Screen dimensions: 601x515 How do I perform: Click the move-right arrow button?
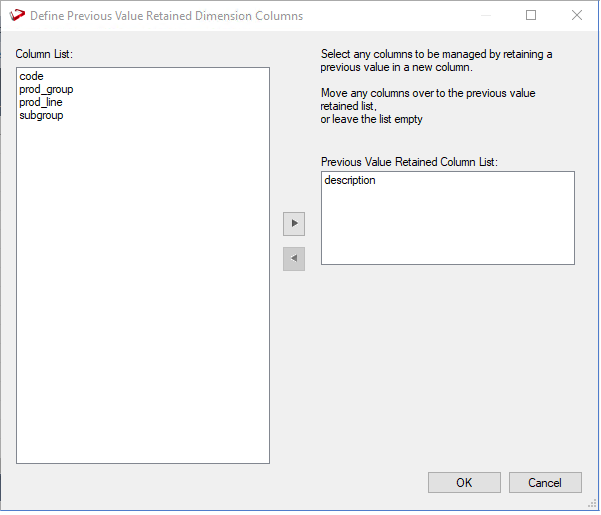(x=294, y=224)
